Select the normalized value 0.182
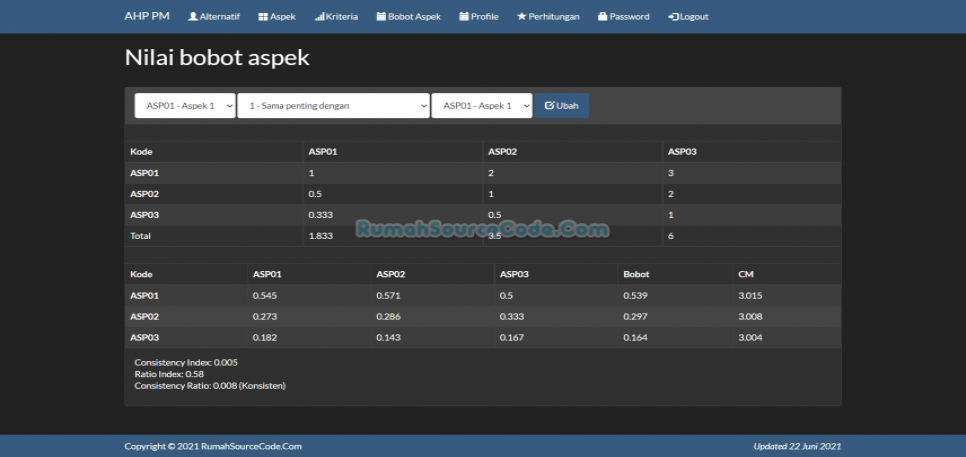This screenshot has height=457, width=966. 265,338
